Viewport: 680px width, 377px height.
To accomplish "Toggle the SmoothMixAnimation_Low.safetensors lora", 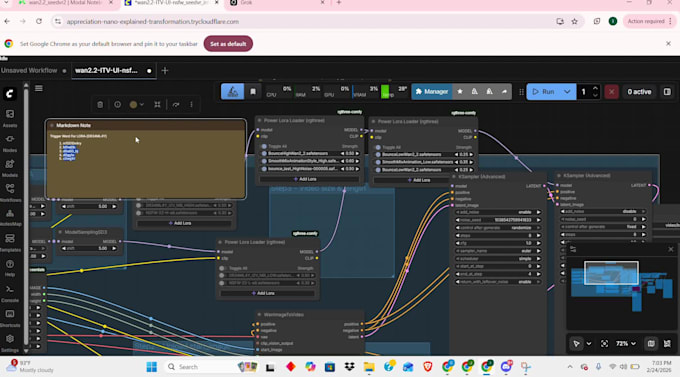I will (x=378, y=162).
